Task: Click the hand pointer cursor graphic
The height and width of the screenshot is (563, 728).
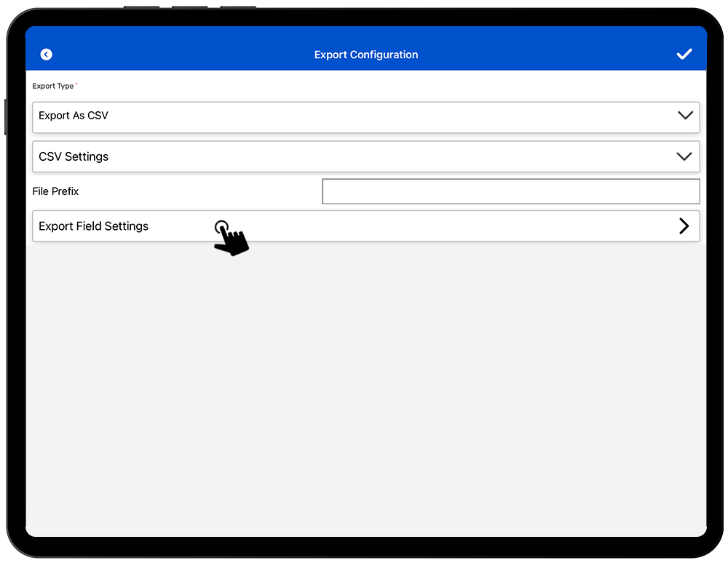Action: [231, 239]
